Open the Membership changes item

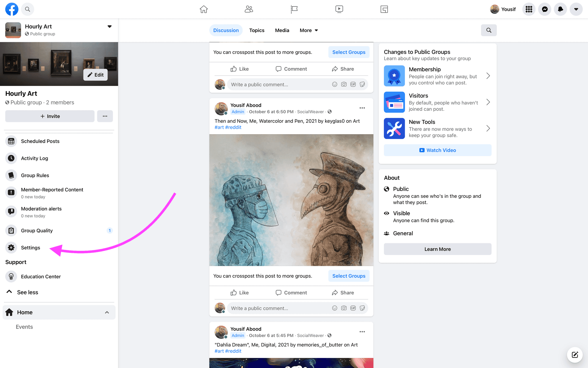click(x=437, y=76)
